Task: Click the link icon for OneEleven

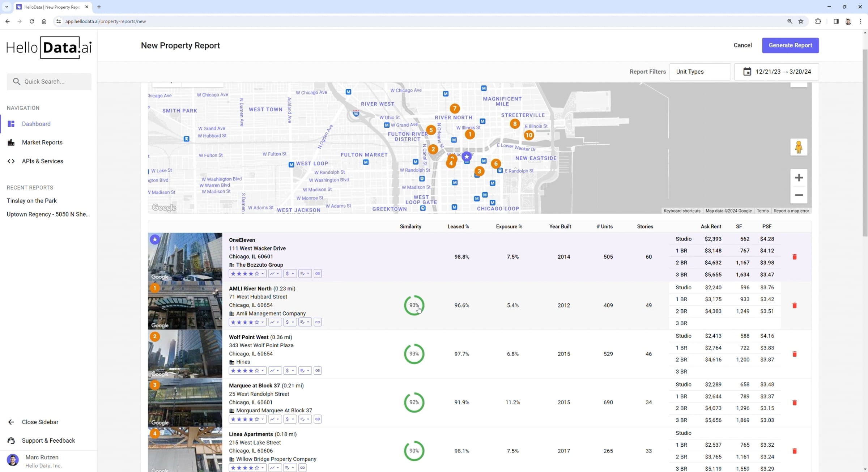Action: pos(318,274)
